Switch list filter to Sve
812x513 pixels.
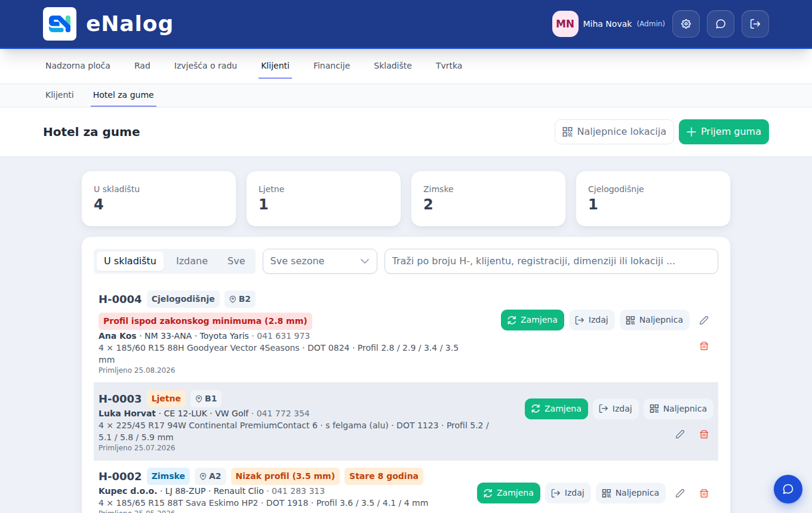tap(236, 261)
